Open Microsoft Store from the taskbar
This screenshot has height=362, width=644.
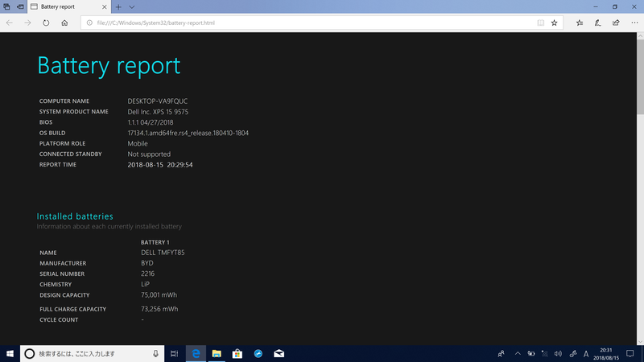click(237, 353)
